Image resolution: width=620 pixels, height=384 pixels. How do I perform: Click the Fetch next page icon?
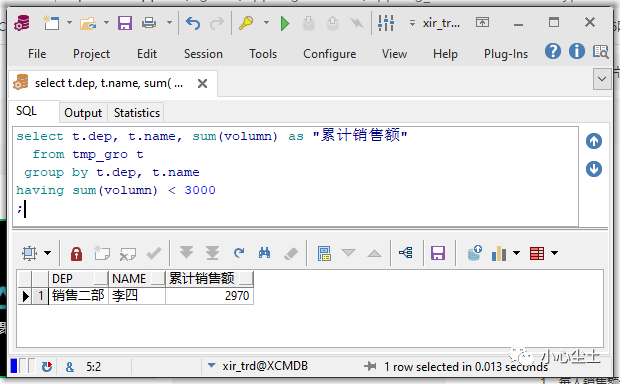186,253
